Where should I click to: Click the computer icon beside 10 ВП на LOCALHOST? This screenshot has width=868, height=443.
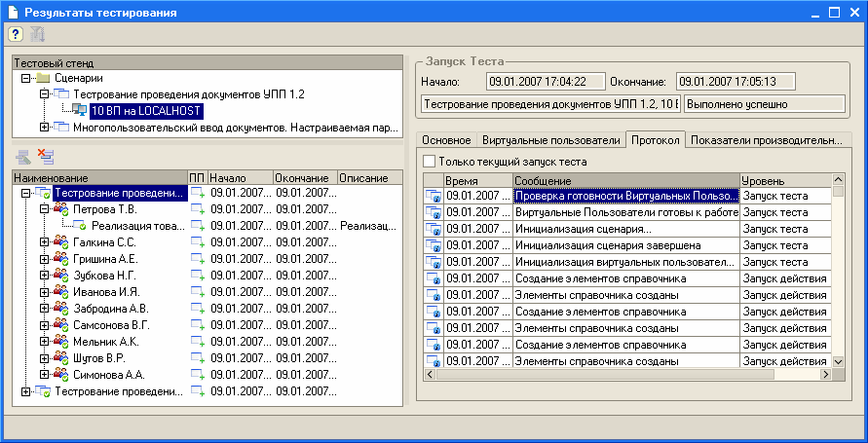tap(80, 110)
